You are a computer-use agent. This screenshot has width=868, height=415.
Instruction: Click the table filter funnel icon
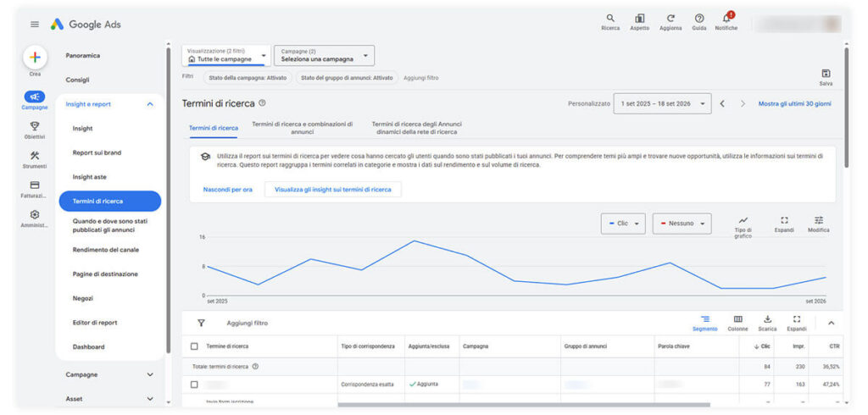pos(201,323)
